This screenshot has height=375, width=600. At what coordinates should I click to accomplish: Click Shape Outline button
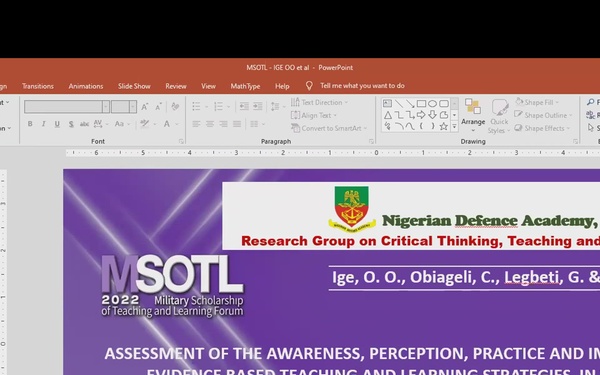tap(543, 115)
